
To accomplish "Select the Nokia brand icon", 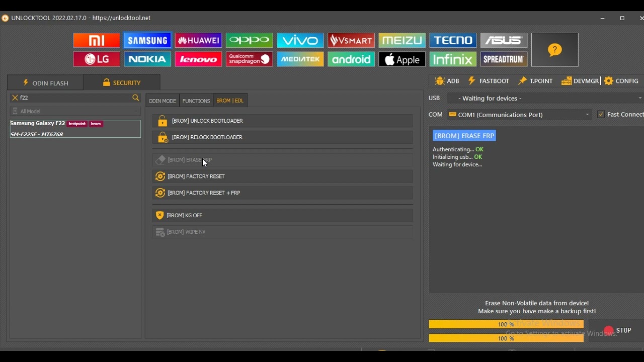I will pyautogui.click(x=147, y=59).
